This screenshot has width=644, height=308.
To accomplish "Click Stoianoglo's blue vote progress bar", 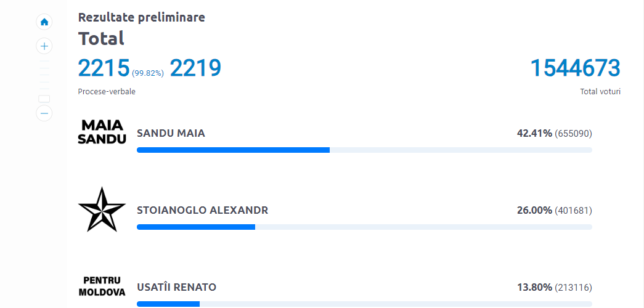I will (x=196, y=227).
